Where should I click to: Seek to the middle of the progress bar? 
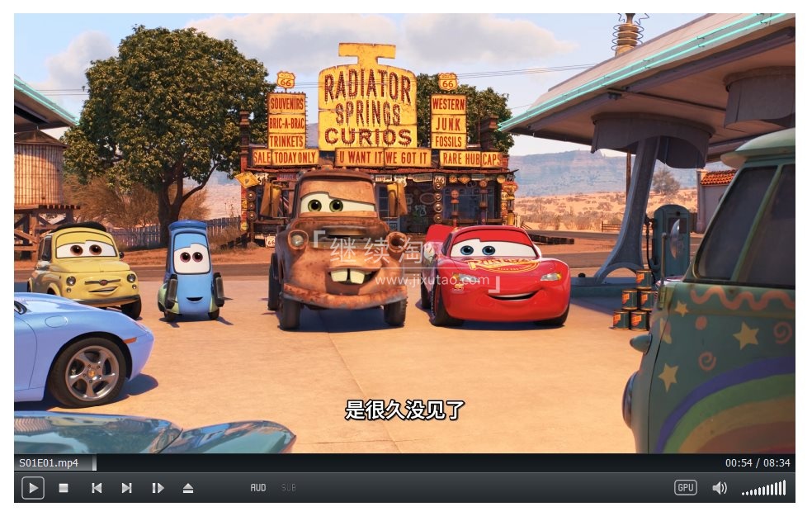[404, 462]
